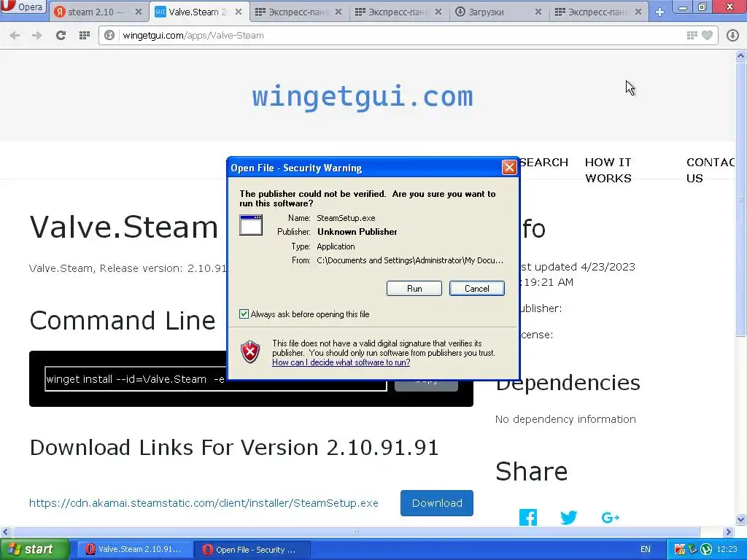Cancel the Security Warning dialog
Image resolution: width=747 pixels, height=560 pixels.
[477, 289]
